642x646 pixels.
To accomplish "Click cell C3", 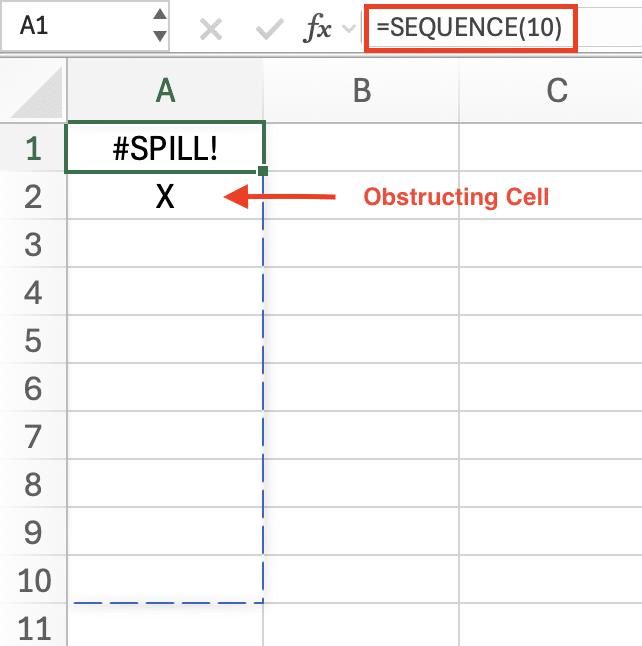I will 551,243.
